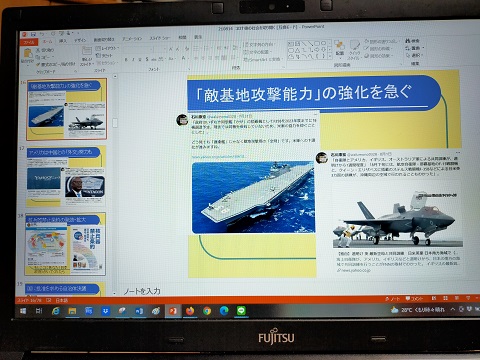Screen dimensions: 480x360
Task: Switch to the Insert (挿入) tab
Action: (63, 41)
